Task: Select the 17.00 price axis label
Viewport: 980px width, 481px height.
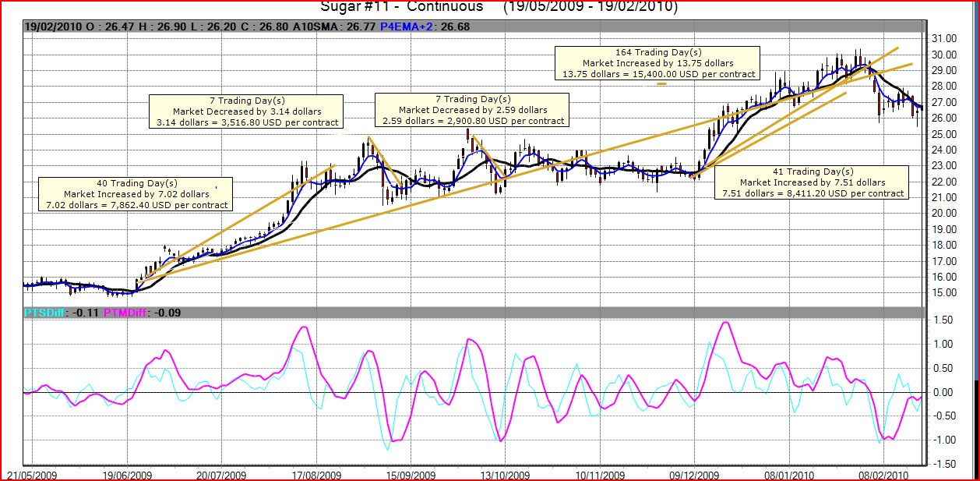Action: pyautogui.click(x=944, y=261)
